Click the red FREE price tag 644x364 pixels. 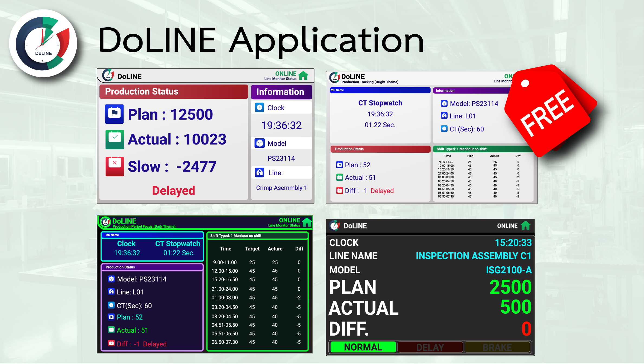547,112
